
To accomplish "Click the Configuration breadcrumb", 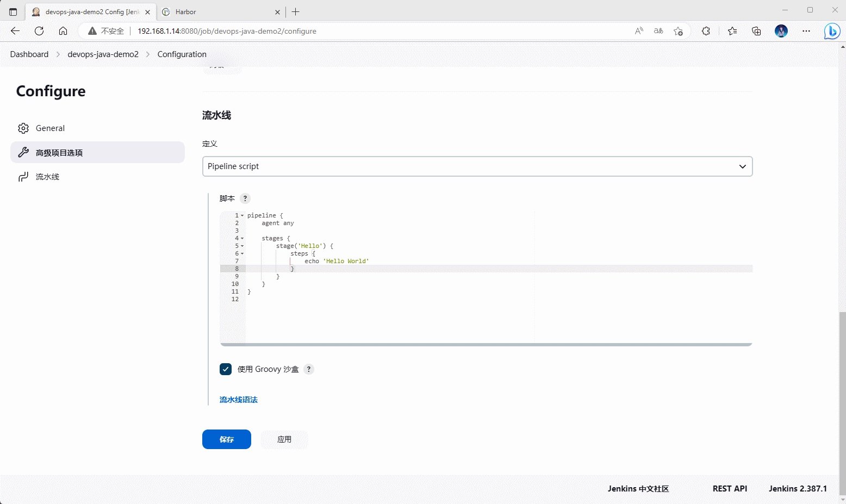I will pyautogui.click(x=182, y=54).
